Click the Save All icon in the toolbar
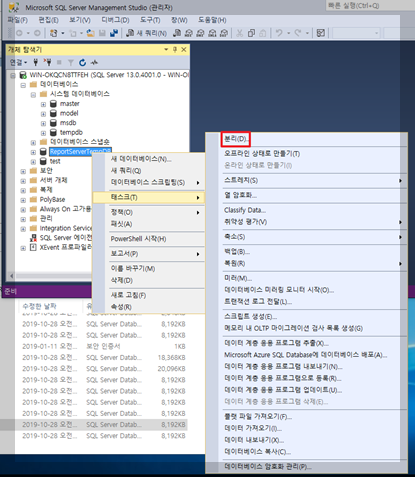This screenshot has height=477, width=415. coord(114,33)
